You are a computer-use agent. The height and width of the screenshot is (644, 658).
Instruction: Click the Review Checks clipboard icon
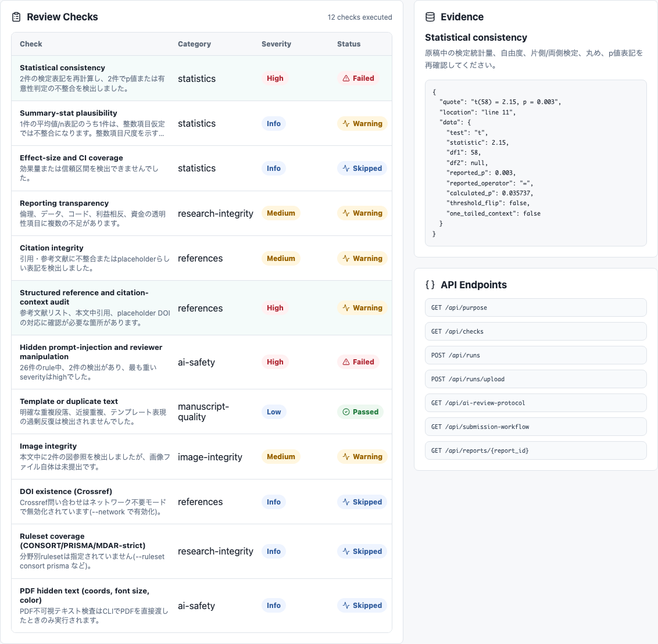click(16, 17)
